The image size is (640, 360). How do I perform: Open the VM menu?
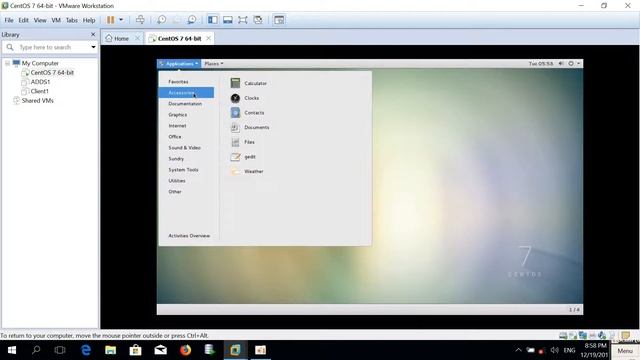(56, 20)
